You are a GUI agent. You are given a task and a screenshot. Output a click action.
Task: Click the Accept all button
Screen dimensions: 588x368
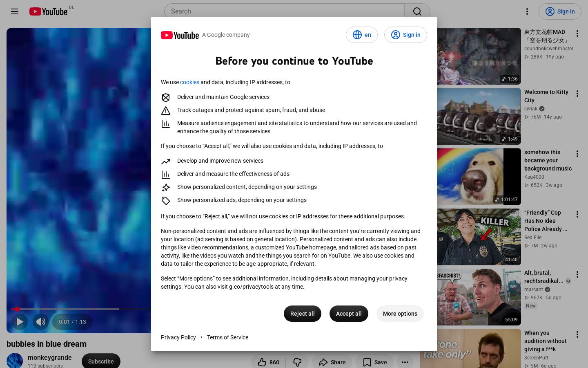349,314
